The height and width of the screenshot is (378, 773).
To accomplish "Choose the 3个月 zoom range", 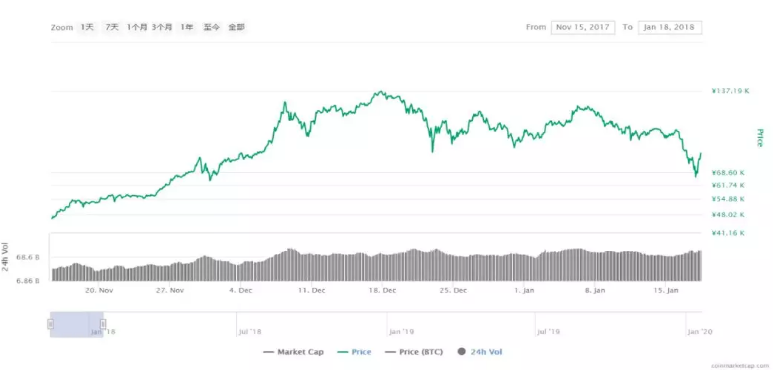I will point(162,28).
